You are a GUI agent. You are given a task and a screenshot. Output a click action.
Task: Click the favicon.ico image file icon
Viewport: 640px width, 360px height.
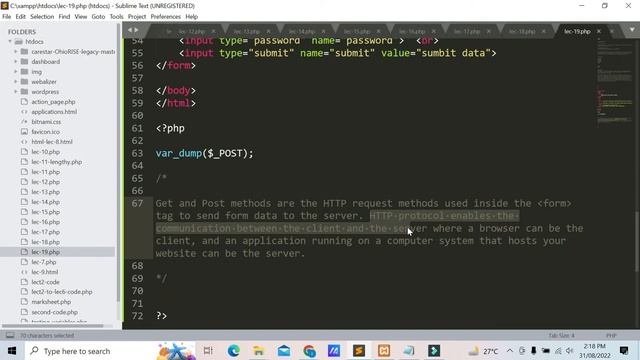pyautogui.click(x=24, y=132)
